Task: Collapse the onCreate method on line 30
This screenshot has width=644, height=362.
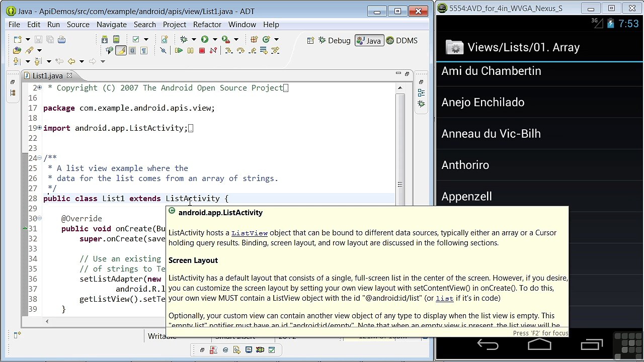Action: [39, 219]
